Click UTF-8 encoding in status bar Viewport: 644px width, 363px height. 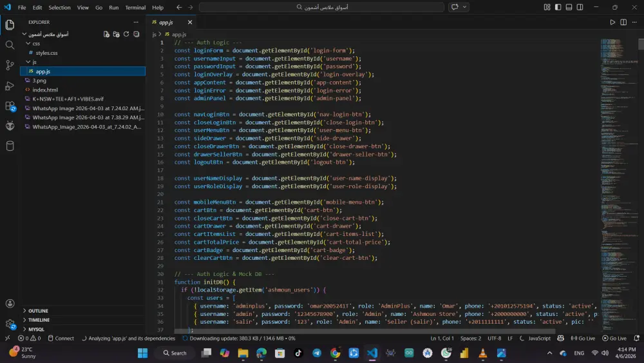(x=495, y=338)
